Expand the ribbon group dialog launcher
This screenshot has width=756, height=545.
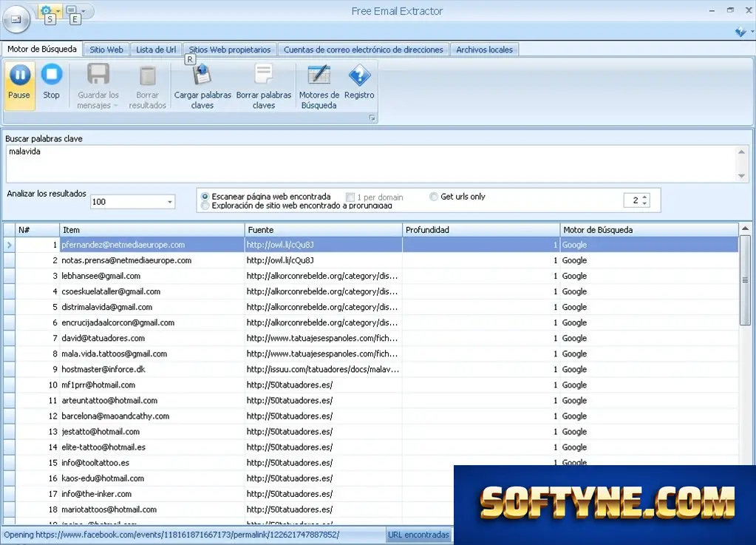[372, 118]
